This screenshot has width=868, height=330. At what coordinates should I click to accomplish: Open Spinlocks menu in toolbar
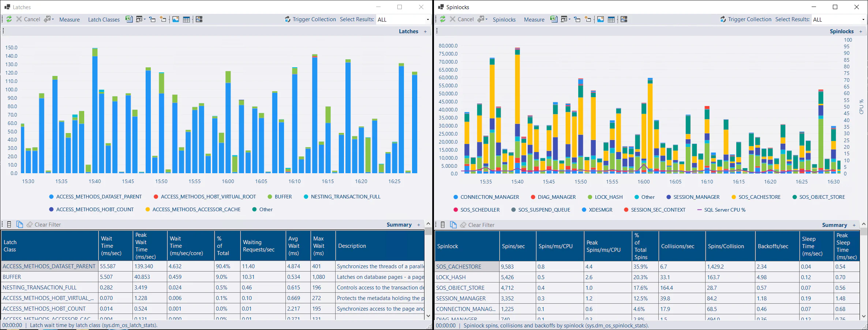(x=504, y=19)
